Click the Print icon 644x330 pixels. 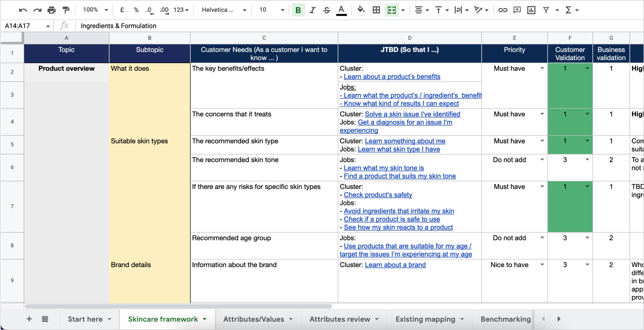(x=52, y=10)
